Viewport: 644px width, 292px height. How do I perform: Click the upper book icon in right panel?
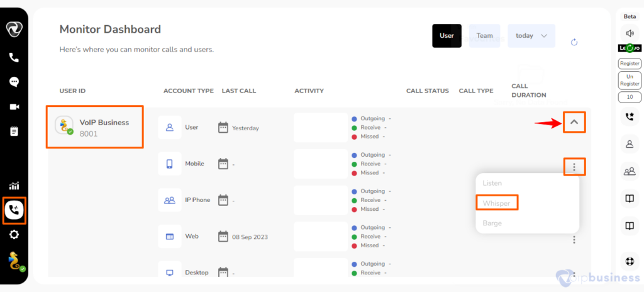[630, 199]
